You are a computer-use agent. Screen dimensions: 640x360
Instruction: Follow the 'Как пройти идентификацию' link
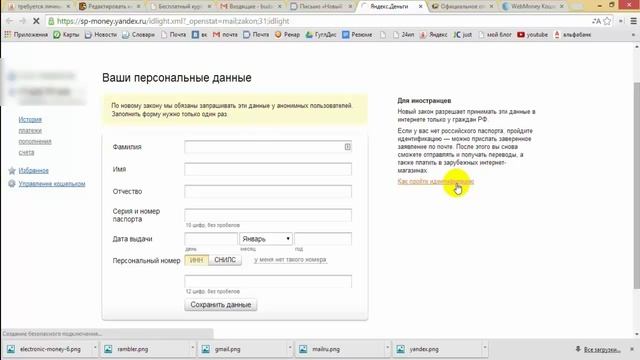436,181
